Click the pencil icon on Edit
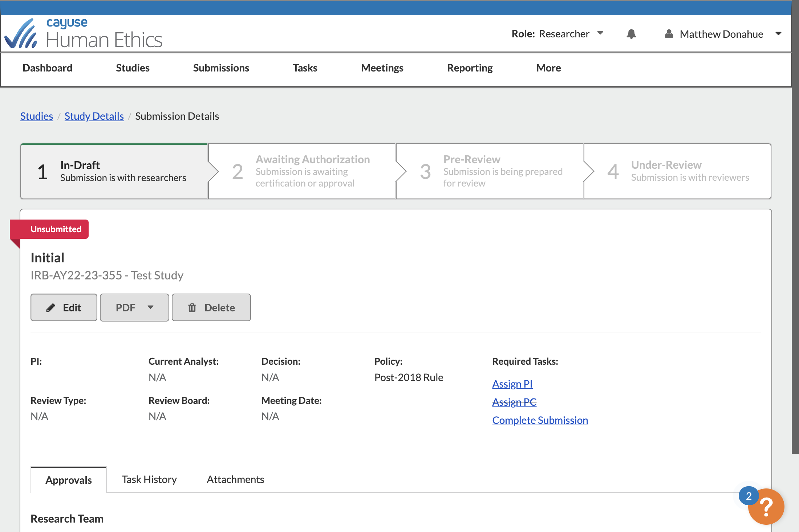 tap(50, 308)
